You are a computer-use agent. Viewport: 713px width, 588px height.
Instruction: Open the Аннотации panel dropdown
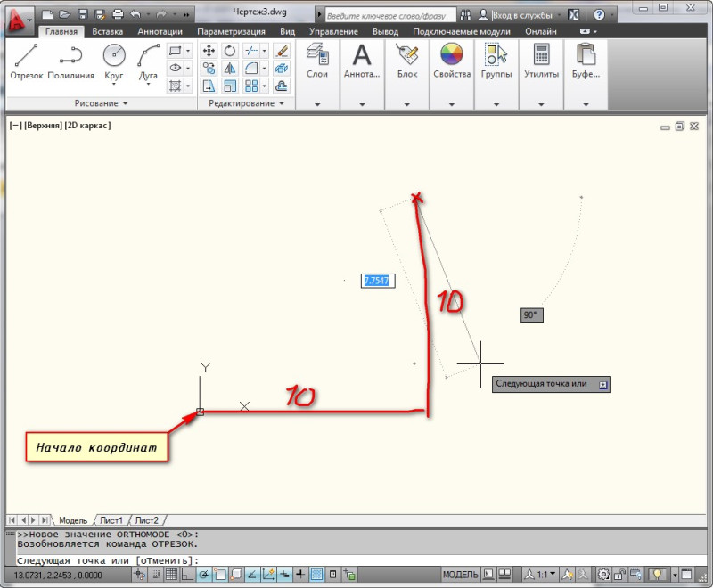pyautogui.click(x=362, y=104)
